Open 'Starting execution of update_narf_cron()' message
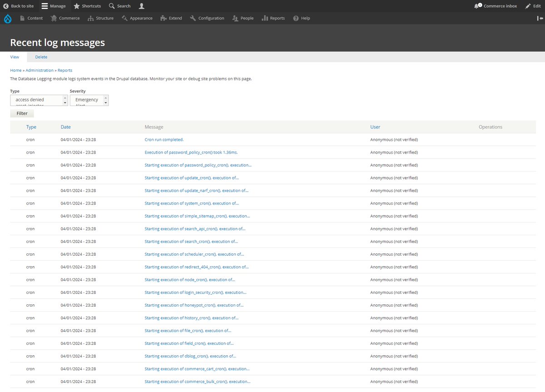This screenshot has width=545, height=392. [197, 191]
